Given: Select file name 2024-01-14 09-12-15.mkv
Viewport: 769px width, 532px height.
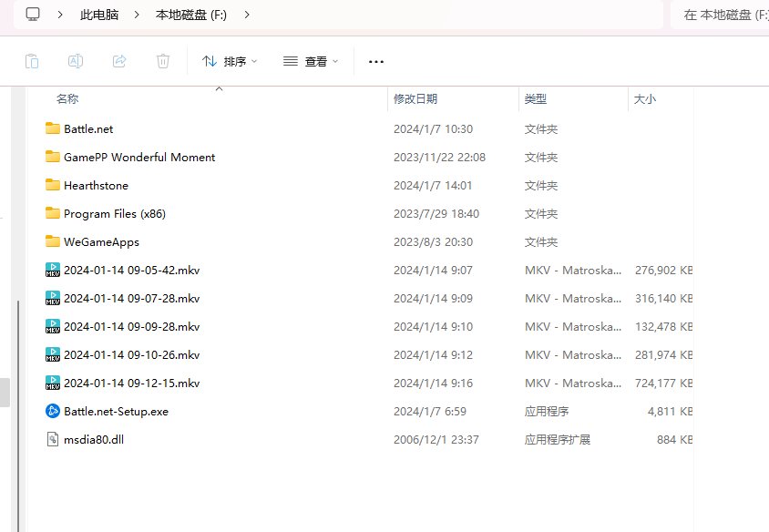Looking at the screenshot, I should pos(132,384).
